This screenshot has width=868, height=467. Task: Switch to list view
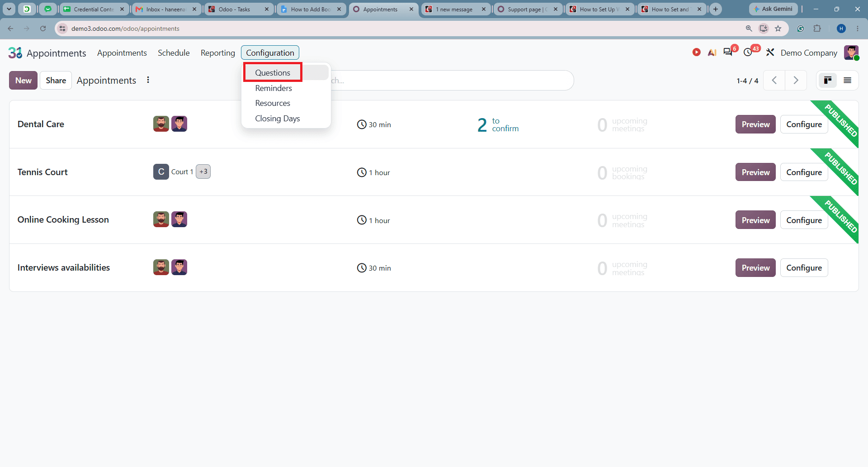[x=847, y=80]
